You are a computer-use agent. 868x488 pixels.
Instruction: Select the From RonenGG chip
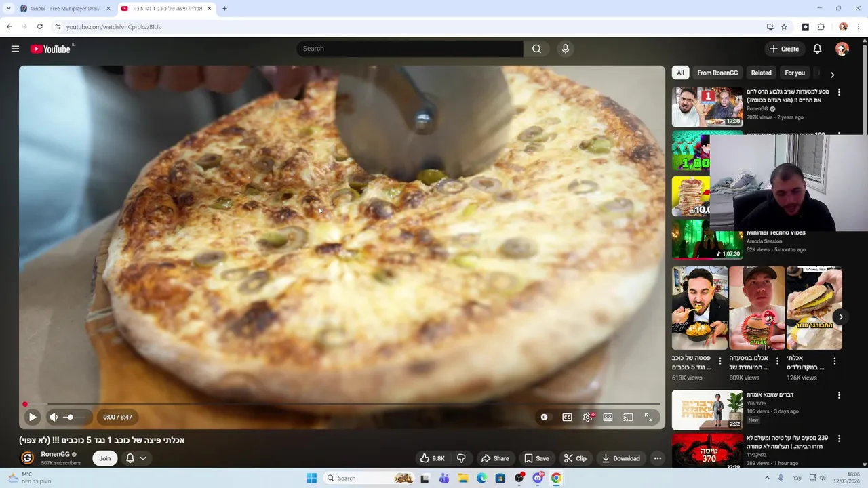(717, 73)
